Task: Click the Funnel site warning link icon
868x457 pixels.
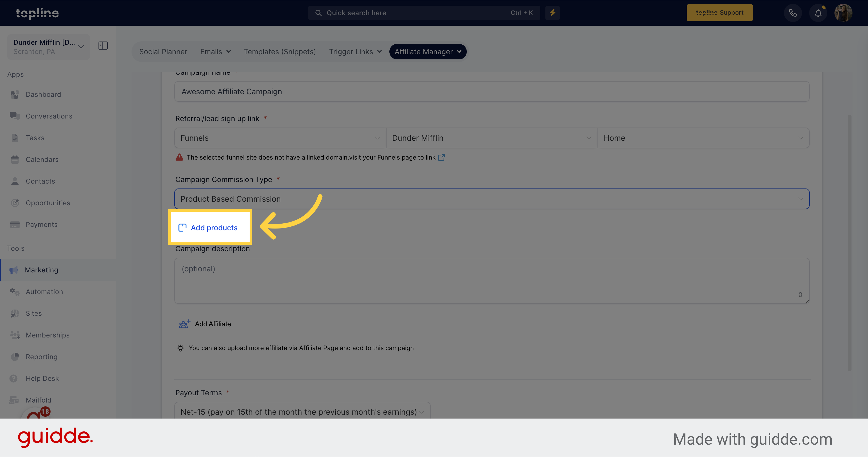Action: click(x=441, y=157)
